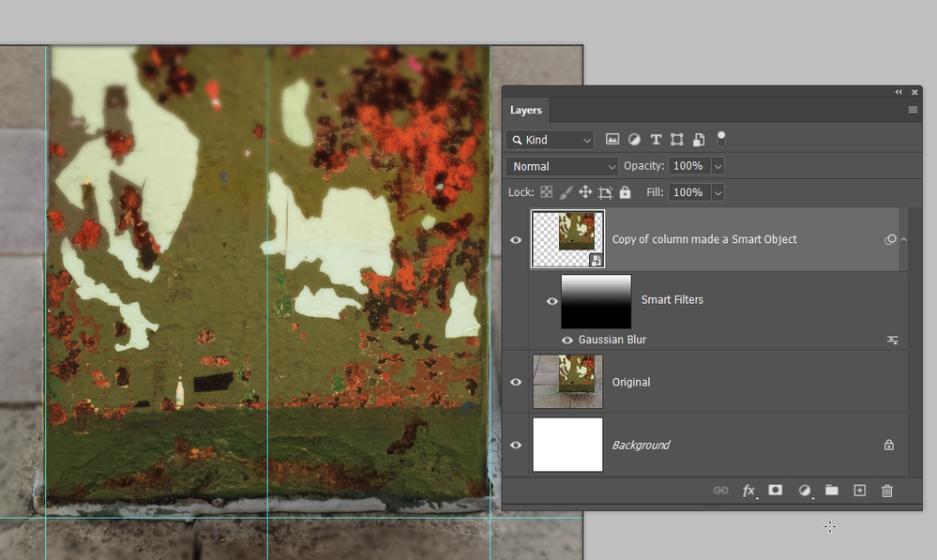Screen dimensions: 937x560
Task: Lock image pixels brush icon
Action: pos(566,192)
